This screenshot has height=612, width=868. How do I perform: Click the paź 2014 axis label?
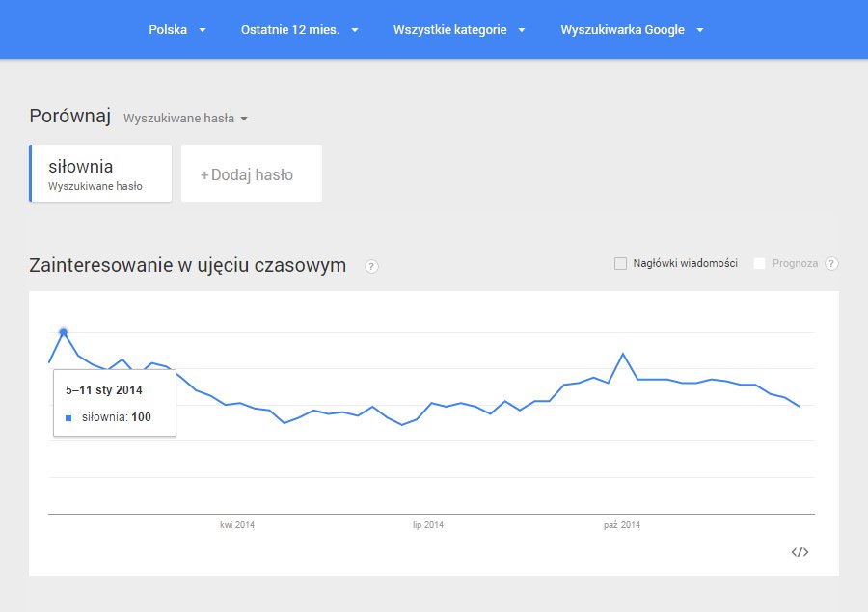point(622,525)
